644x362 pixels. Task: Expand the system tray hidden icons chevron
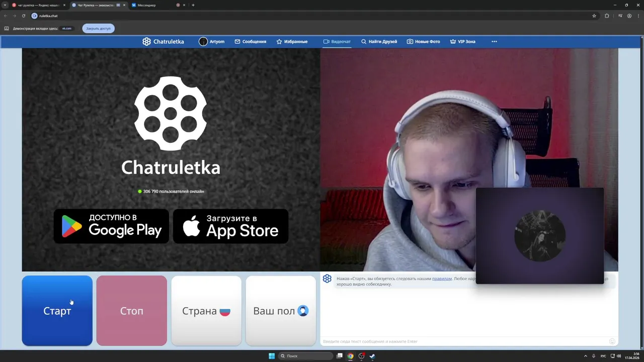pyautogui.click(x=586, y=356)
